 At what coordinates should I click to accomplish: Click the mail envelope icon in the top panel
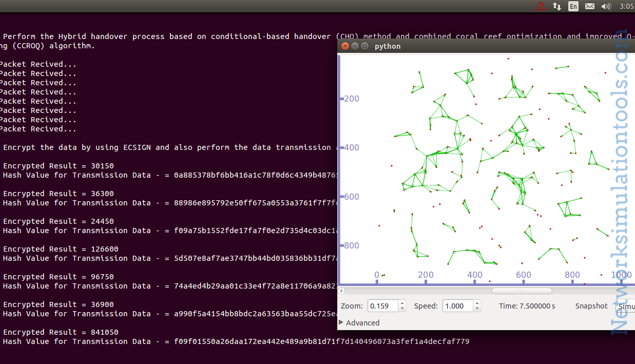pyautogui.click(x=589, y=6)
